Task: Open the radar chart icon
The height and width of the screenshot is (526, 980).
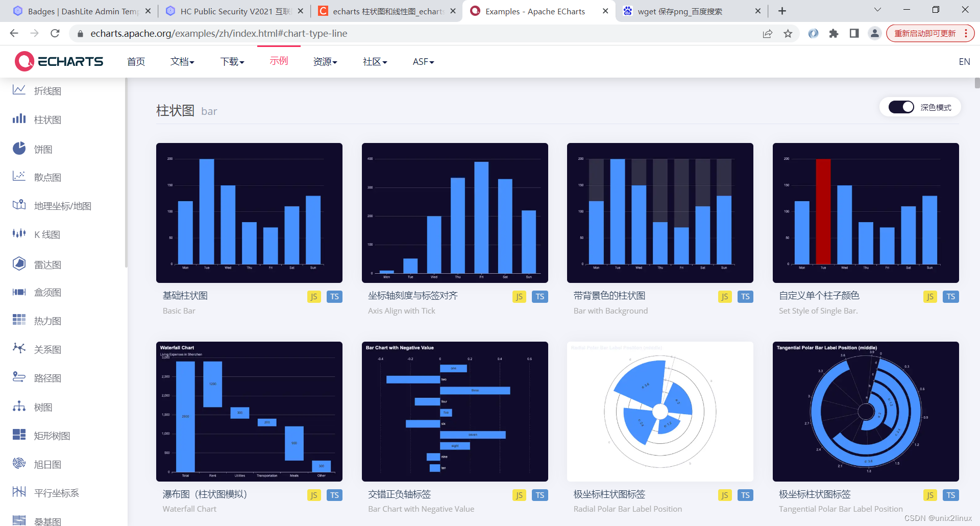Action: pos(19,264)
